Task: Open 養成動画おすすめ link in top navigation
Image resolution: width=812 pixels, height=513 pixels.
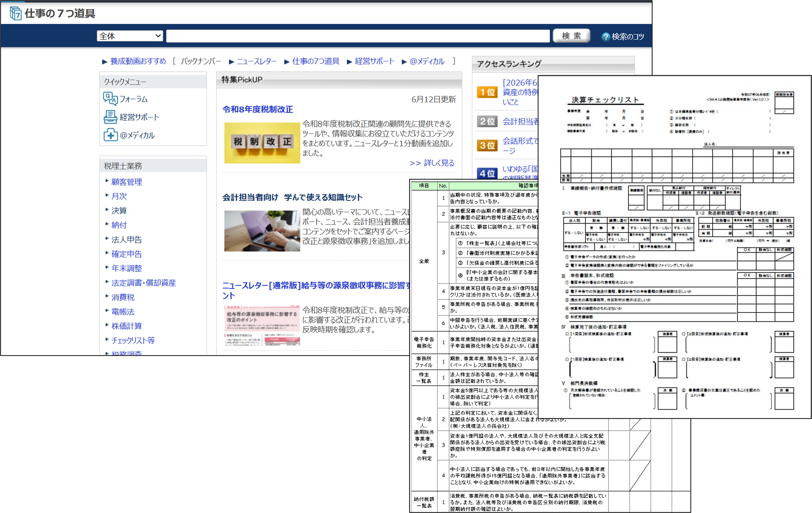Action: 138,61
